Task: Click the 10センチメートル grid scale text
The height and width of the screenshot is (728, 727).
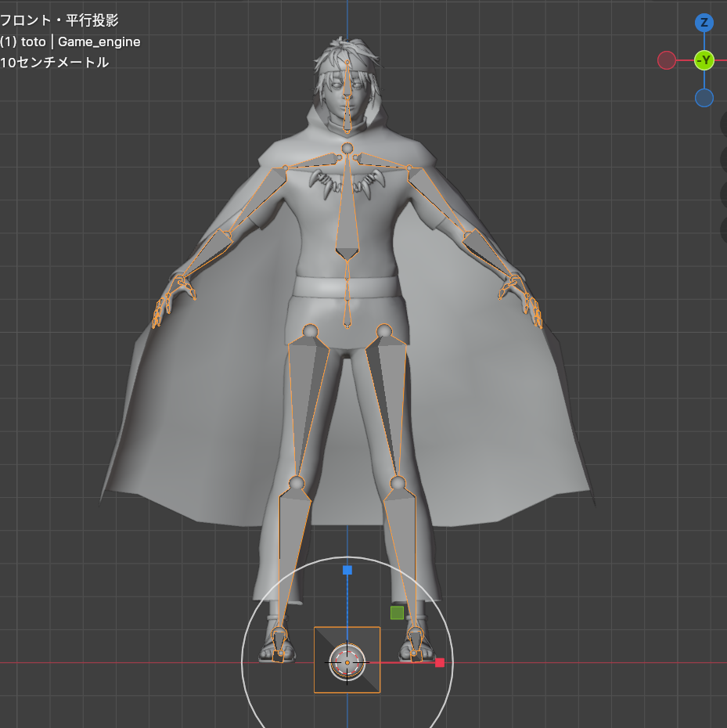Action: (x=54, y=62)
